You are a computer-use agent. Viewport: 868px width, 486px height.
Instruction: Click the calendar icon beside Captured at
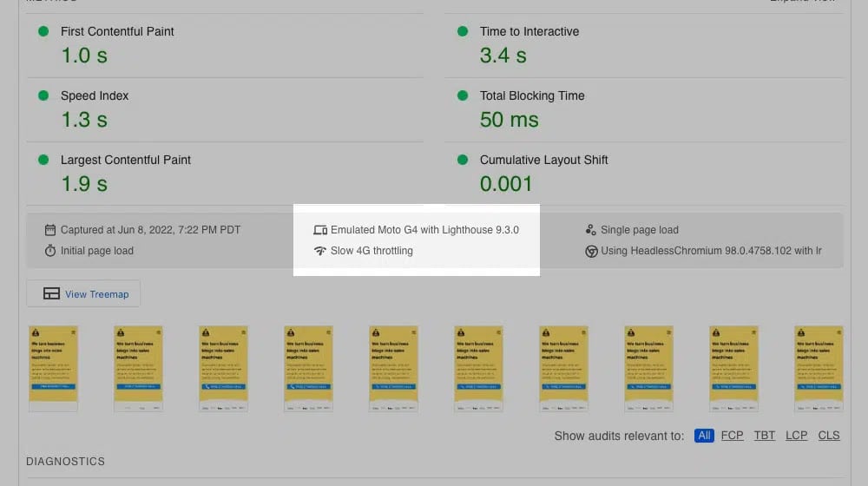click(x=50, y=230)
